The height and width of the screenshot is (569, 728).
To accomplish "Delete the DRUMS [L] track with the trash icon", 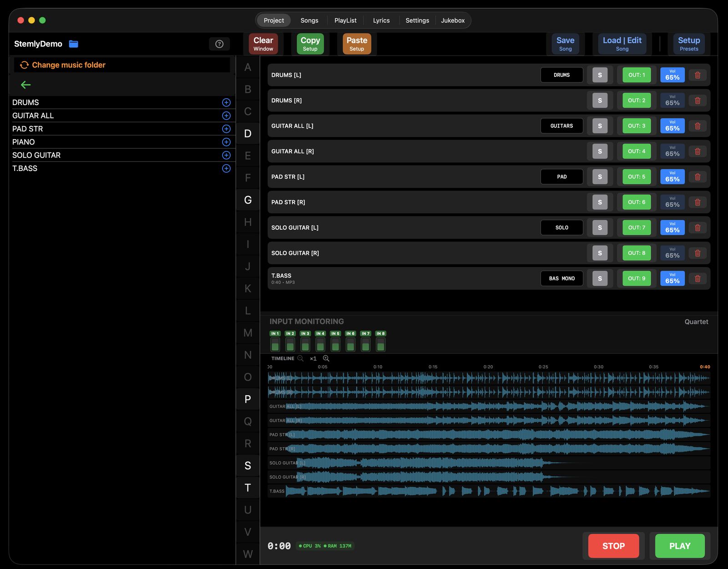I will click(698, 75).
